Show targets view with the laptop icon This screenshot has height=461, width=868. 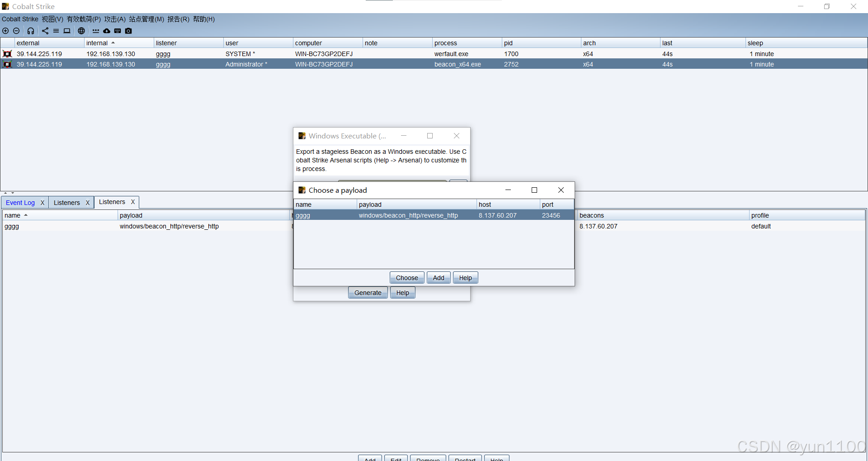(x=67, y=31)
